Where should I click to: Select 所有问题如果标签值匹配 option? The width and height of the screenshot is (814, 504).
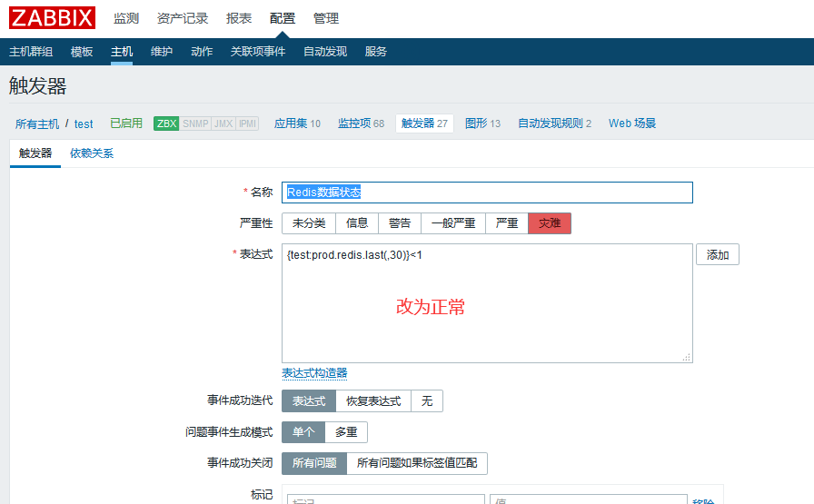point(417,463)
